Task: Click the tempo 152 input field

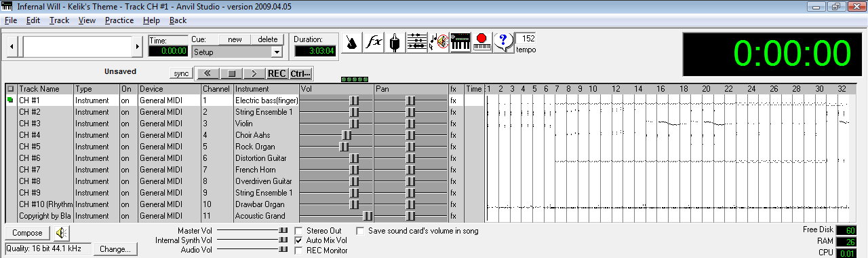Action: [x=525, y=39]
